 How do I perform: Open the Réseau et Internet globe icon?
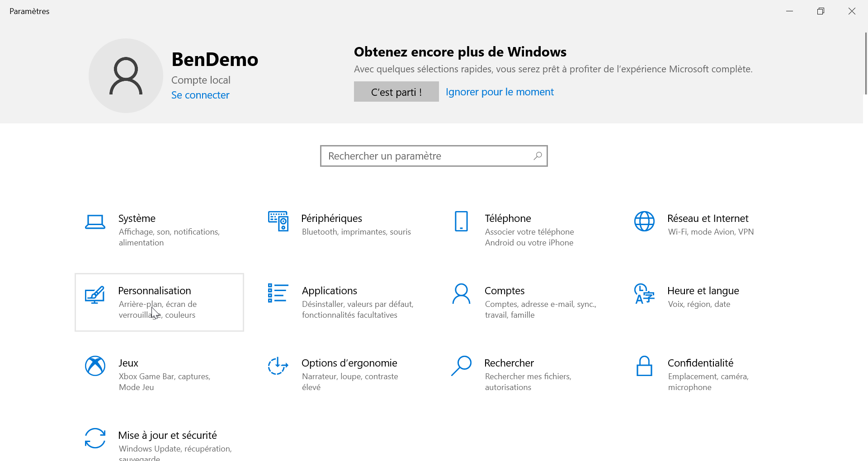644,221
